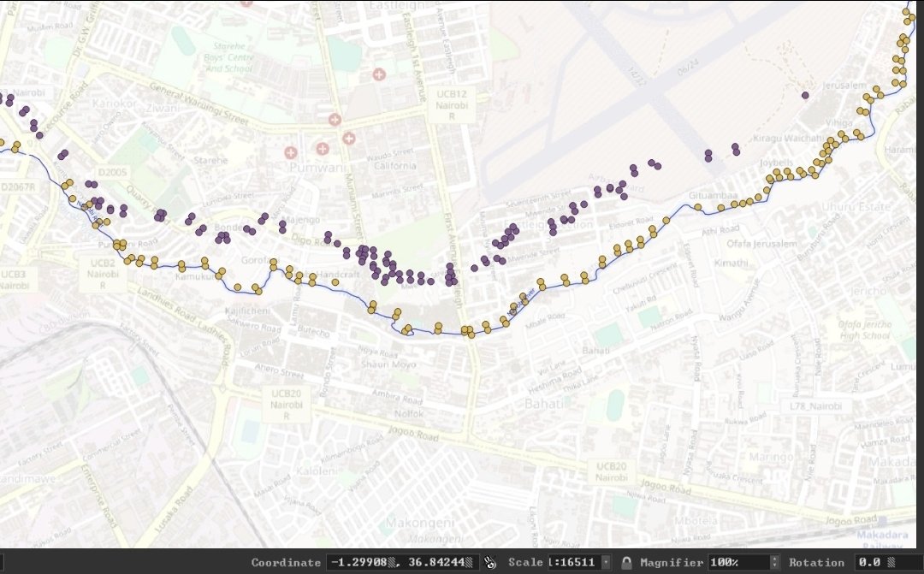Click the Kaloleni place label
Image resolution: width=924 pixels, height=574 pixels.
tap(317, 470)
